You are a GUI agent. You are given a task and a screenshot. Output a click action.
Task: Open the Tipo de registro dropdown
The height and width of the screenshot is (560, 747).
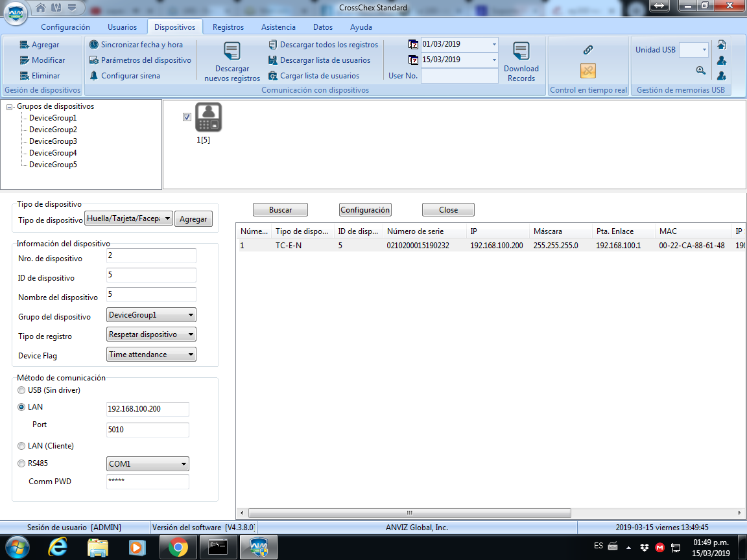[x=151, y=334]
